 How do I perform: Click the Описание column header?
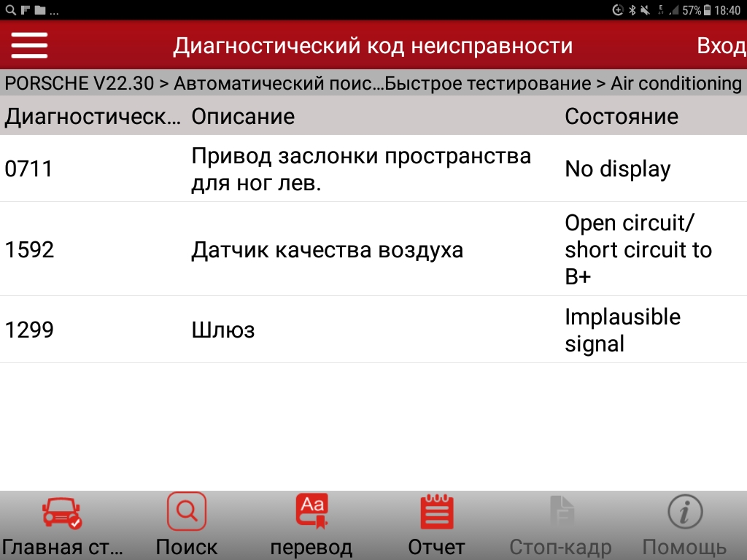[243, 117]
